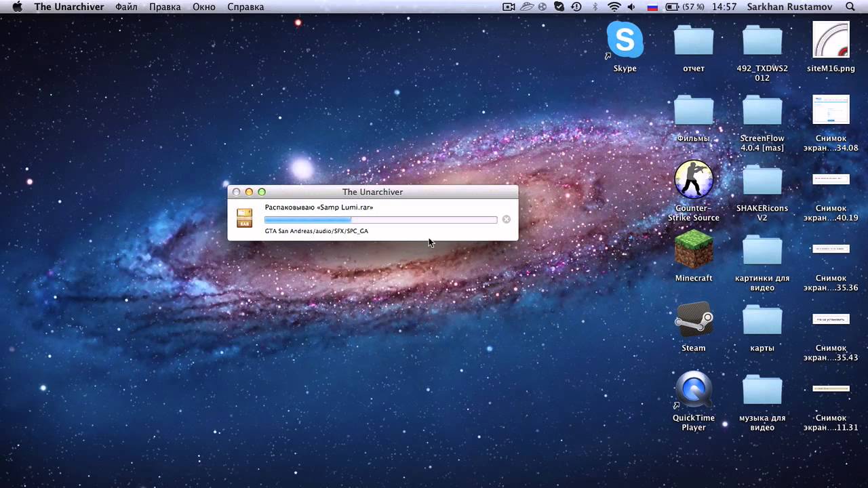Select the Counter-Strike Source icon

(x=694, y=180)
